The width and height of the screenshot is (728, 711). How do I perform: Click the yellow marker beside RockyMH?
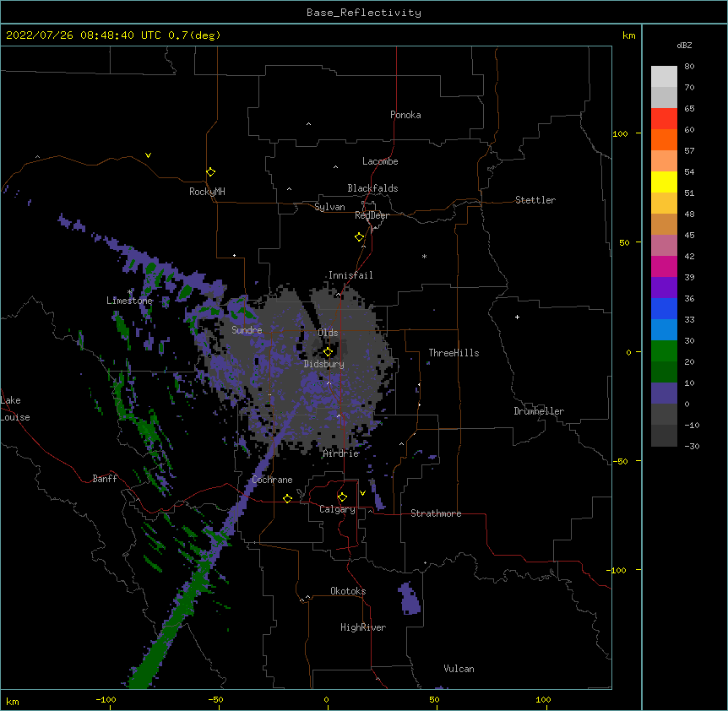coord(210,172)
